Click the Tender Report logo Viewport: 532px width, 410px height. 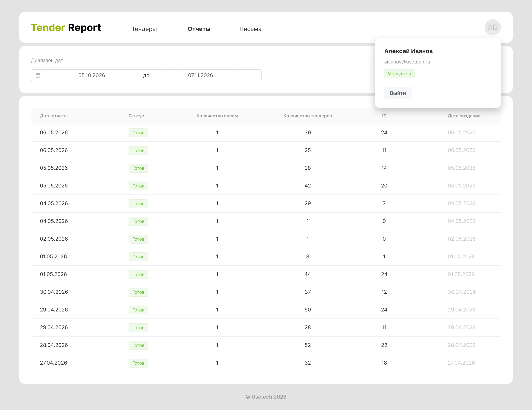[66, 27]
